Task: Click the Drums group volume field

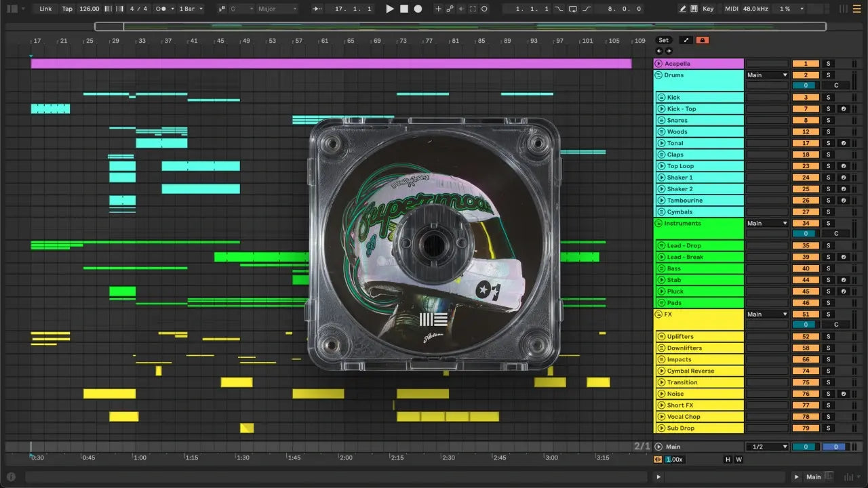Action: (806, 86)
